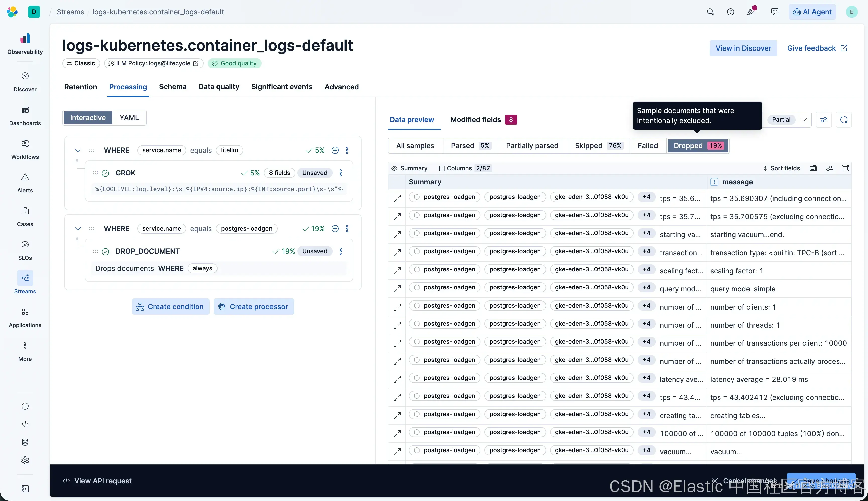Switch editor to YAML mode
The height and width of the screenshot is (501, 868).
click(x=129, y=118)
